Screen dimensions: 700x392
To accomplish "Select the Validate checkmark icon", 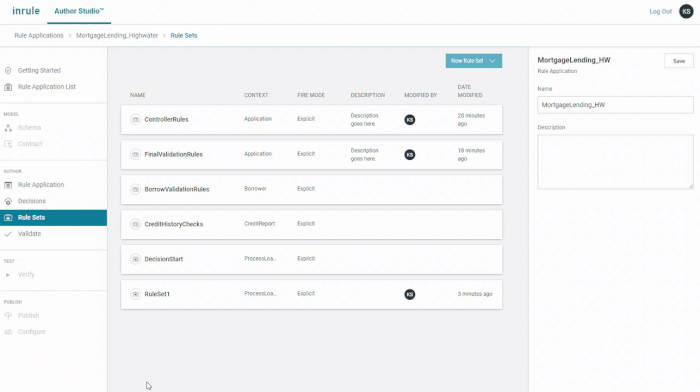I will point(8,234).
